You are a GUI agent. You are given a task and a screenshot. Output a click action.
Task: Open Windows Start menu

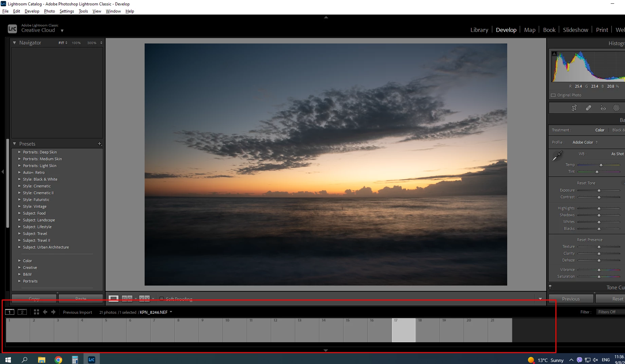coord(8,360)
